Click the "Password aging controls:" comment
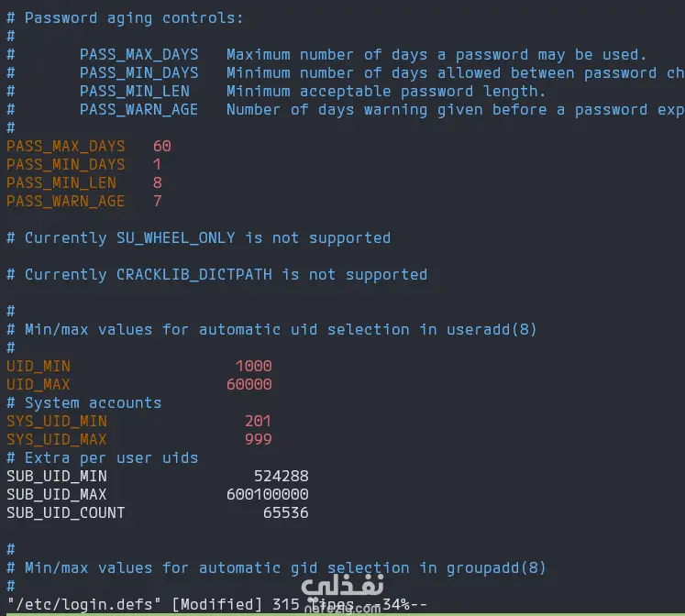685x616 pixels. (x=134, y=17)
